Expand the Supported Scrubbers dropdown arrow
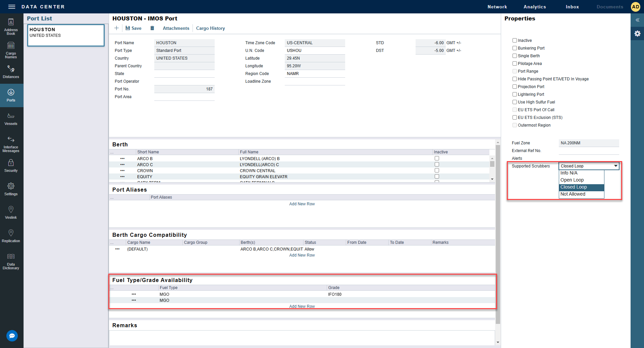The width and height of the screenshot is (644, 348). pos(615,166)
